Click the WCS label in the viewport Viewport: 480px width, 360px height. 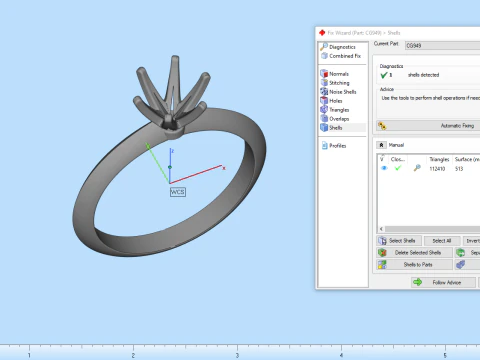coord(178,192)
